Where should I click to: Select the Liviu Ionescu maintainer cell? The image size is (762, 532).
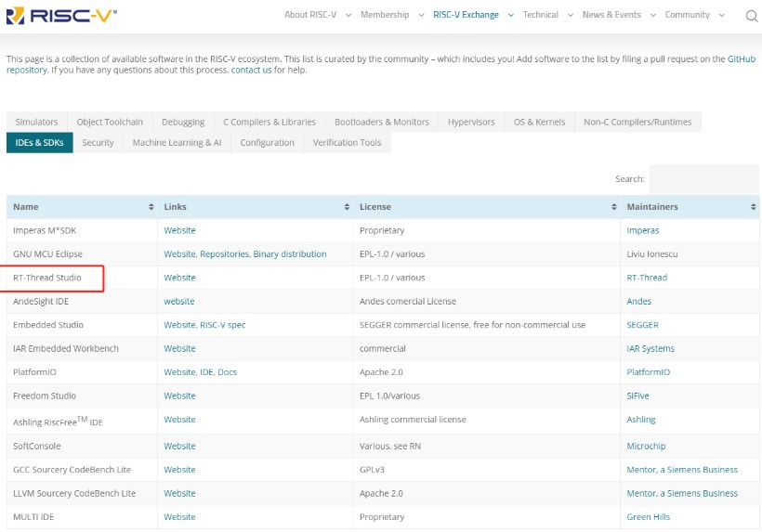point(690,253)
